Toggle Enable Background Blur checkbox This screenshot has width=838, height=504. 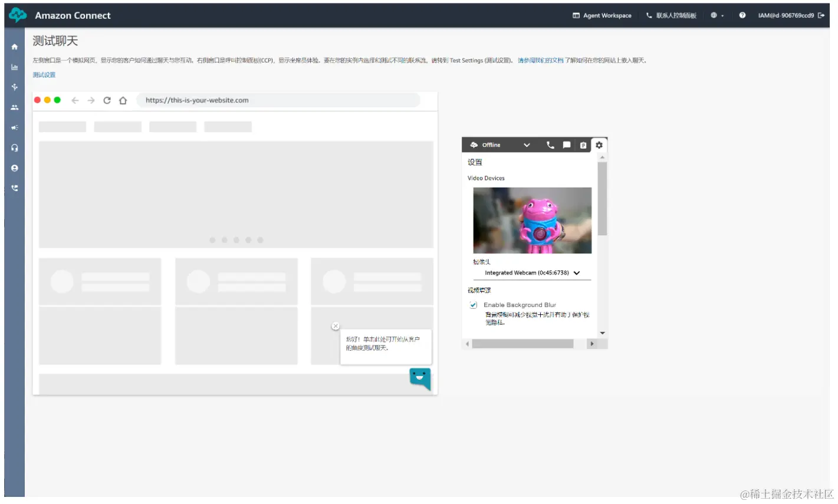coord(473,305)
